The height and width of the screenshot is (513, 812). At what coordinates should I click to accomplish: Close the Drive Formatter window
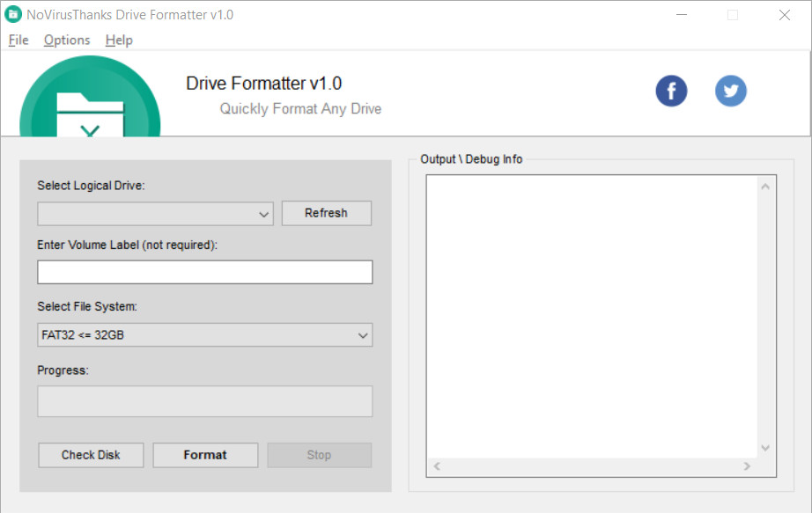[x=785, y=15]
